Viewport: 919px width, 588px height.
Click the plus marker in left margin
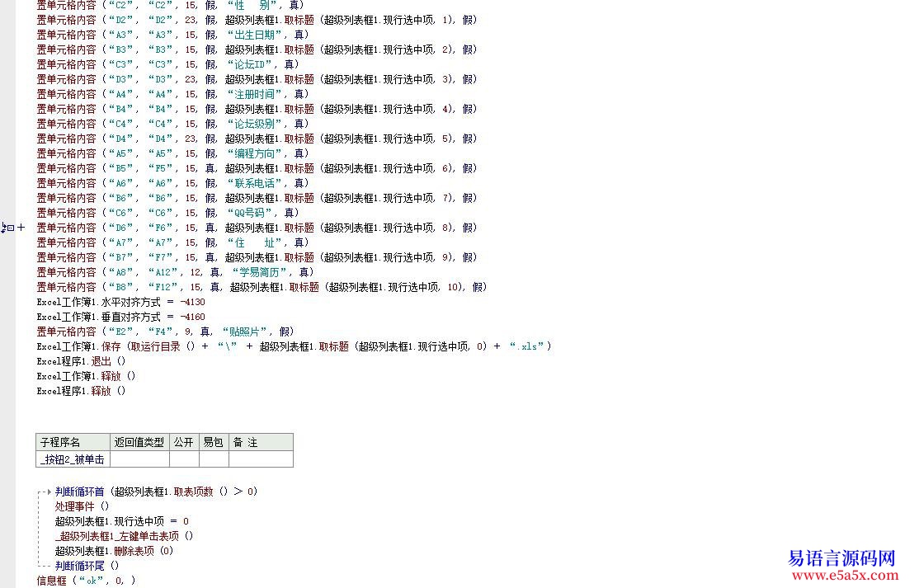click(21, 228)
